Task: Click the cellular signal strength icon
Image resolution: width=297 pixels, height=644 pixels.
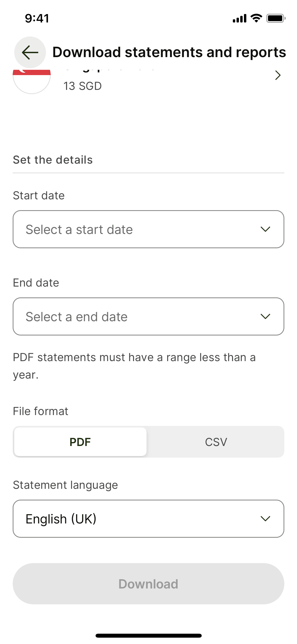Action: click(x=239, y=19)
